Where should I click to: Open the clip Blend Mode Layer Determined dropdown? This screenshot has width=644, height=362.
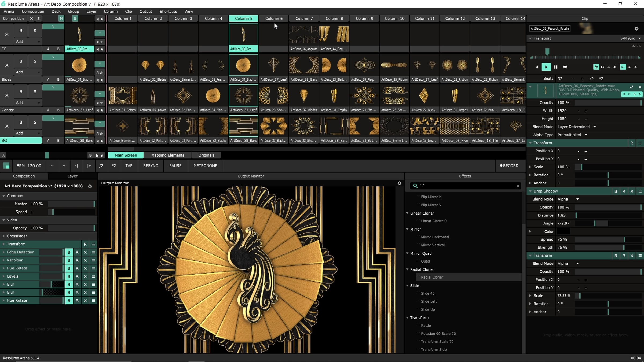pos(577,127)
